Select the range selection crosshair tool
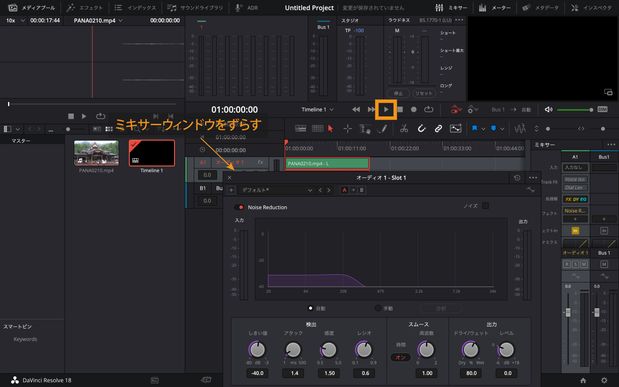The image size is (619, 387). [x=347, y=129]
